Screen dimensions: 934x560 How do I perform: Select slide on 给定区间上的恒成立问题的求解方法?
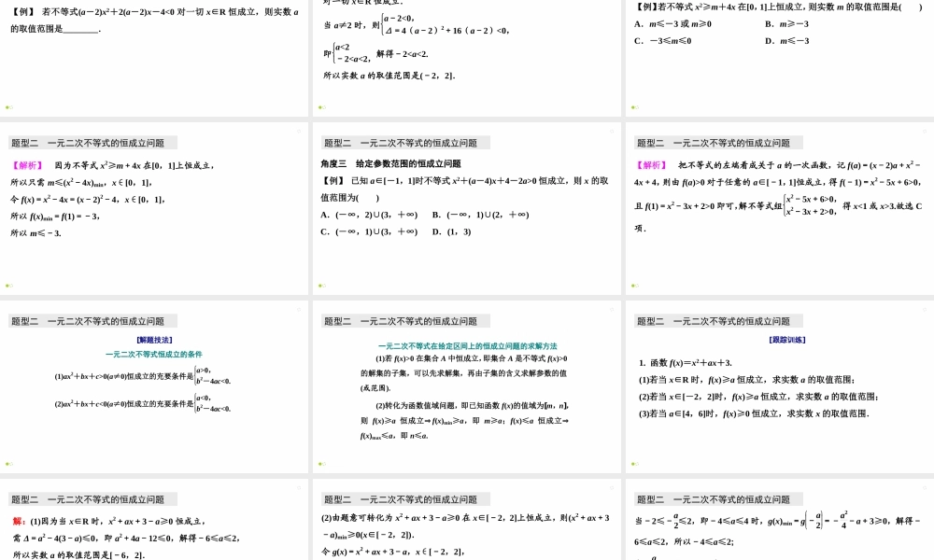pyautogui.click(x=466, y=386)
